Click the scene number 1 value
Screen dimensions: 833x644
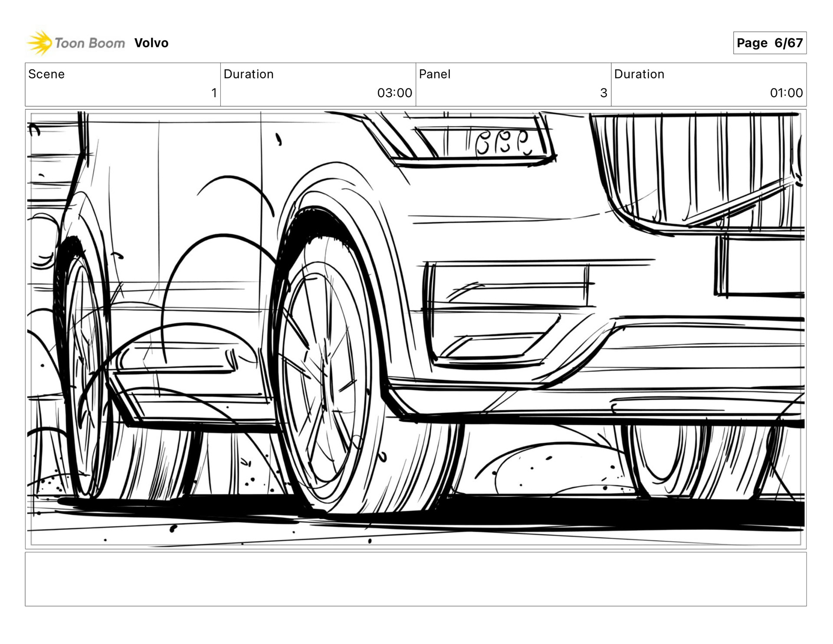point(214,93)
